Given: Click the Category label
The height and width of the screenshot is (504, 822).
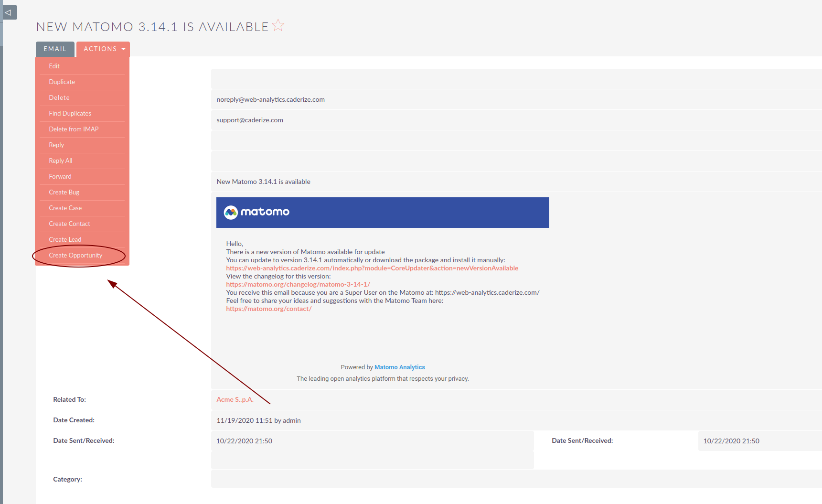Looking at the screenshot, I should click(68, 480).
